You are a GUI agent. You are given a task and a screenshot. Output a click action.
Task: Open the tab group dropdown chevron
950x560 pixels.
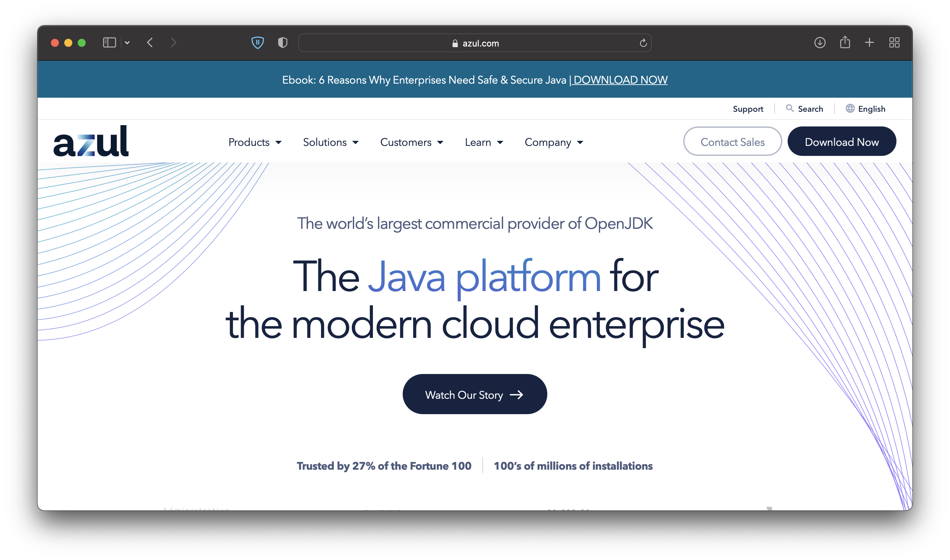pyautogui.click(x=127, y=42)
